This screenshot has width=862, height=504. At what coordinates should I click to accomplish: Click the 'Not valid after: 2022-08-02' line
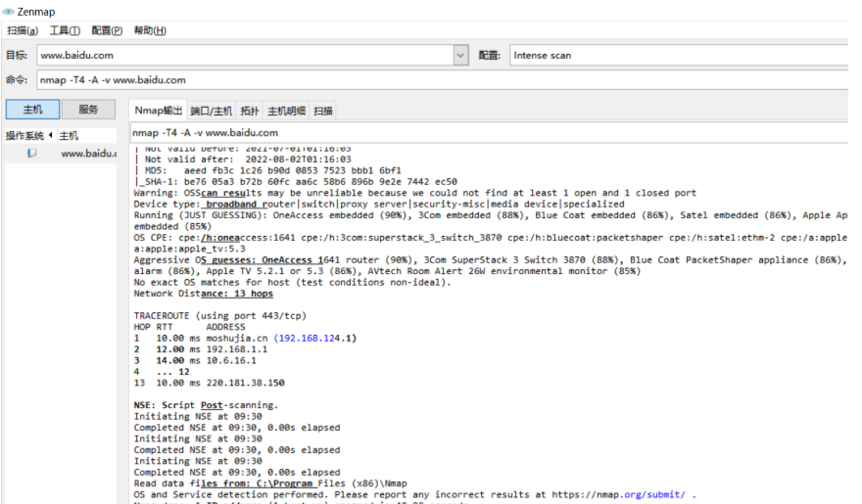tap(243, 160)
